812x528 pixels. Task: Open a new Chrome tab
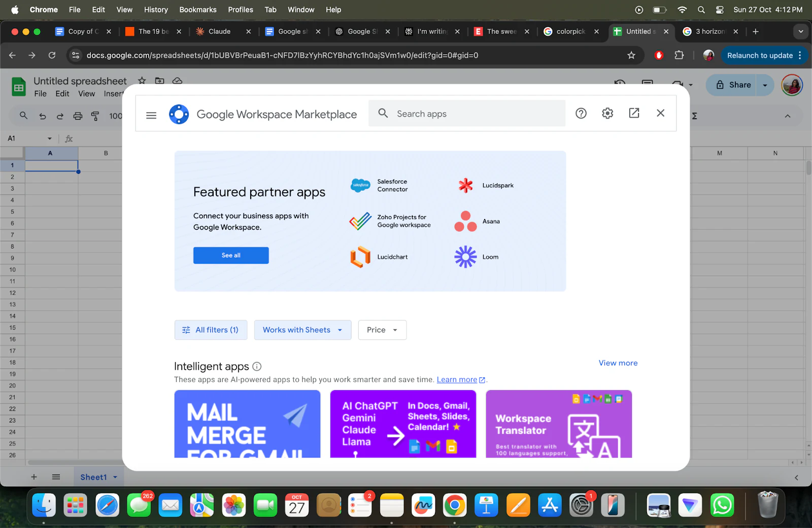(x=755, y=31)
